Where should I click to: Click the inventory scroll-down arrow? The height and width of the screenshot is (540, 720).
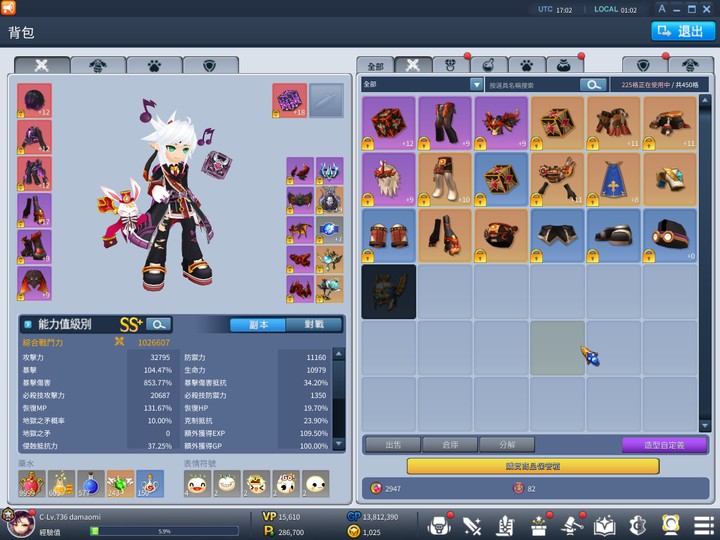click(705, 426)
